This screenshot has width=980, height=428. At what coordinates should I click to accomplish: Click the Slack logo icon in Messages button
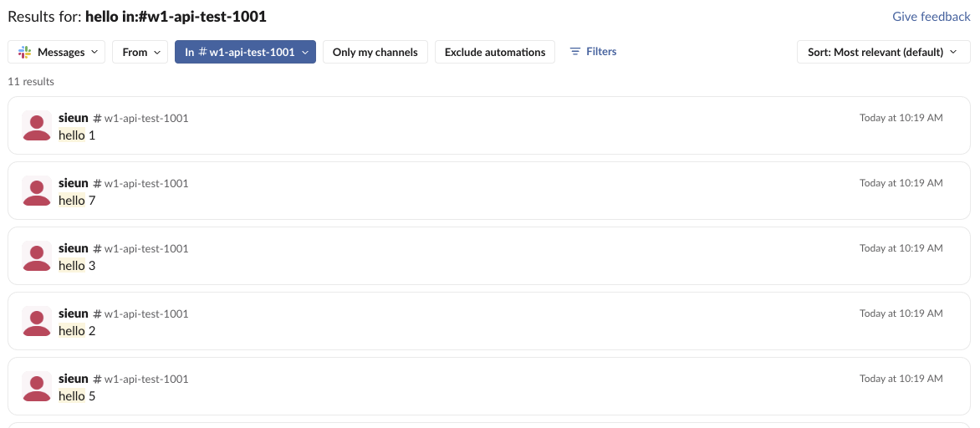(x=25, y=52)
